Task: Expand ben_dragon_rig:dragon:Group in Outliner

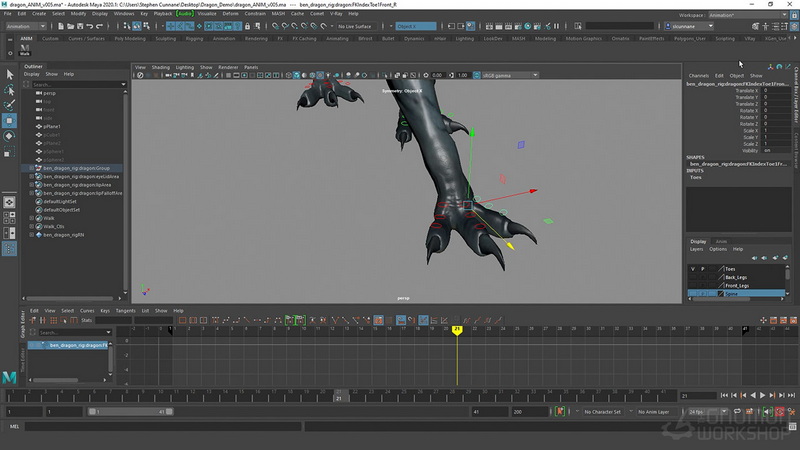Action: (x=32, y=168)
